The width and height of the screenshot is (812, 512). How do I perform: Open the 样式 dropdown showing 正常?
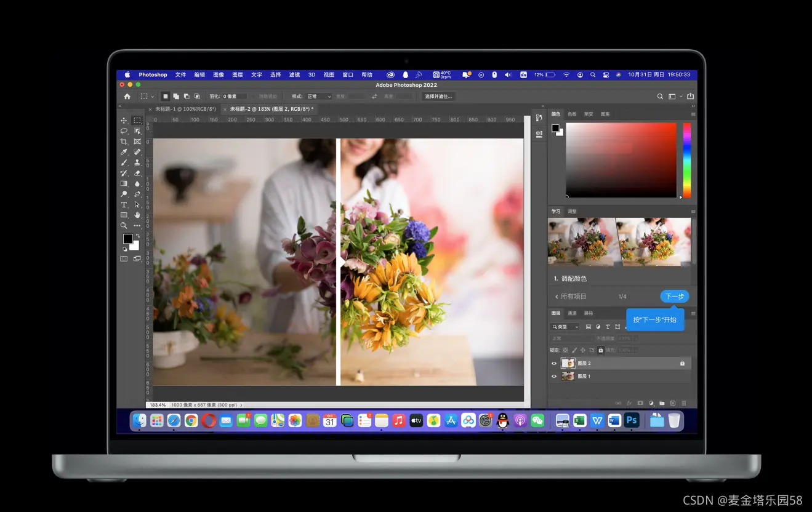coord(319,97)
